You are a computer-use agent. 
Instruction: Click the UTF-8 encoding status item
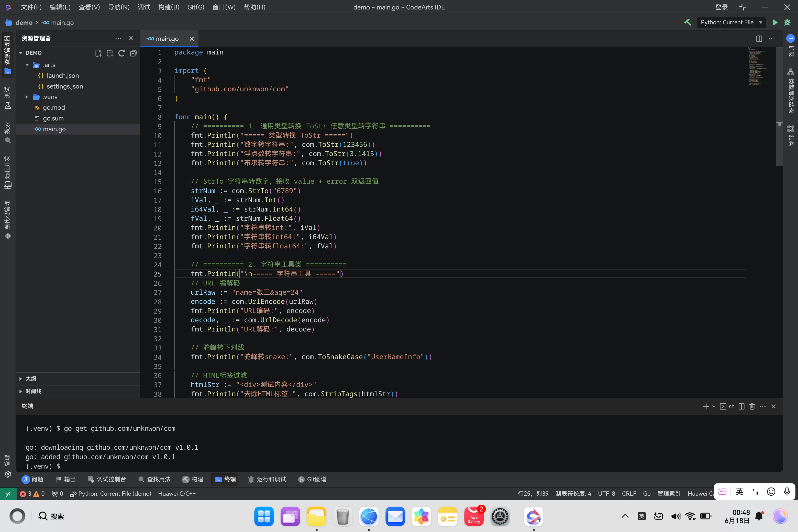(x=606, y=494)
